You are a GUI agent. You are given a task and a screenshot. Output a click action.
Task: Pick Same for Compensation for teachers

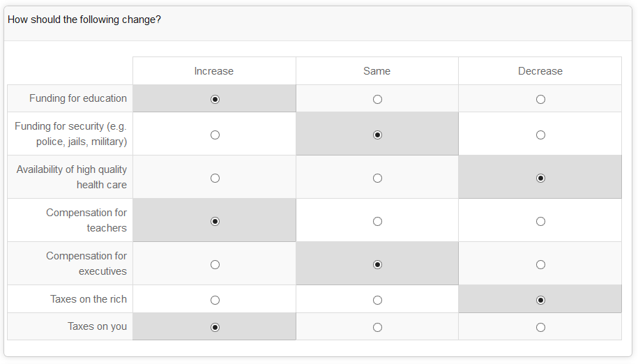377,221
